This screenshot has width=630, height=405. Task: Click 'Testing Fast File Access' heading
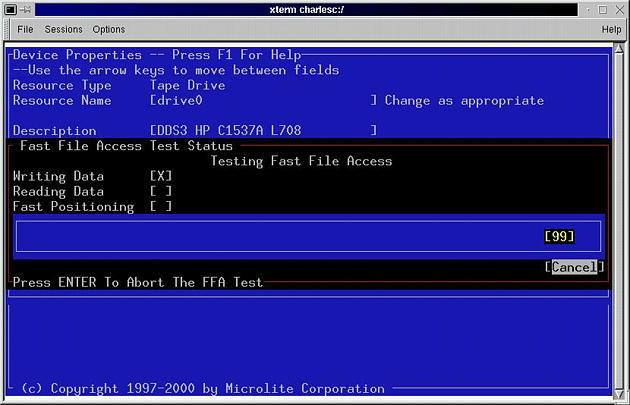pos(301,161)
